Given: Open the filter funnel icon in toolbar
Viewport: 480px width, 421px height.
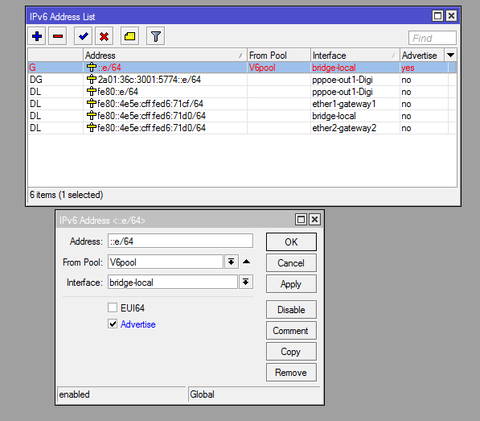Looking at the screenshot, I should 155,36.
